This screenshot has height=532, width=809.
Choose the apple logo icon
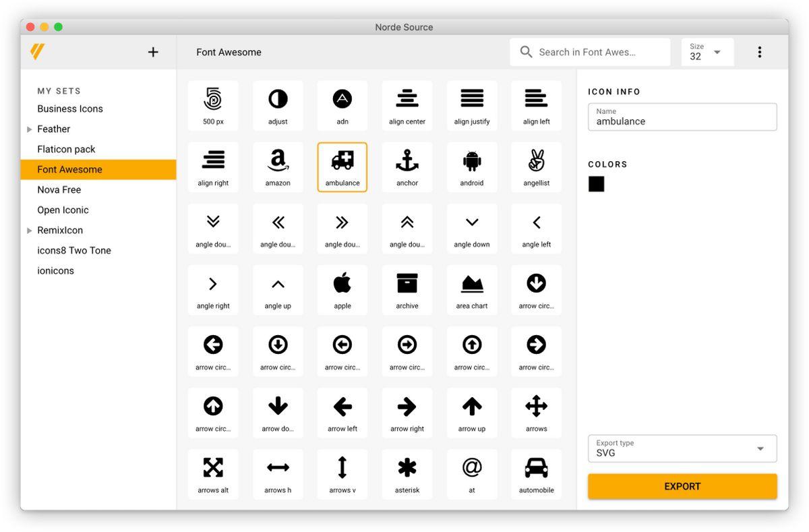point(342,289)
